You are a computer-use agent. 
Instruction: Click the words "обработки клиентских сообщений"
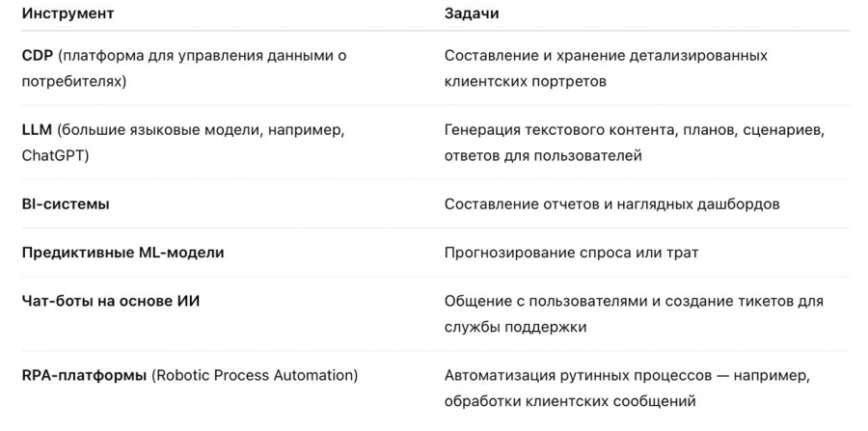click(x=570, y=400)
